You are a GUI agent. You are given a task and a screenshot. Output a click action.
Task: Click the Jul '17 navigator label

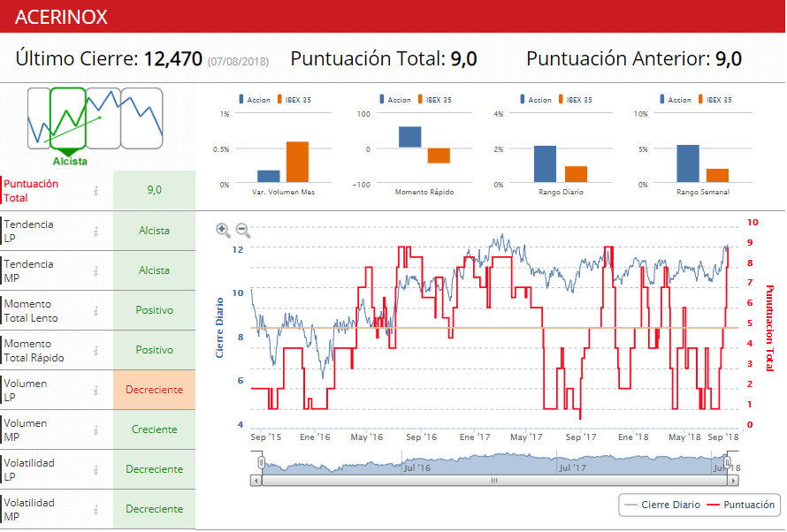tap(572, 467)
